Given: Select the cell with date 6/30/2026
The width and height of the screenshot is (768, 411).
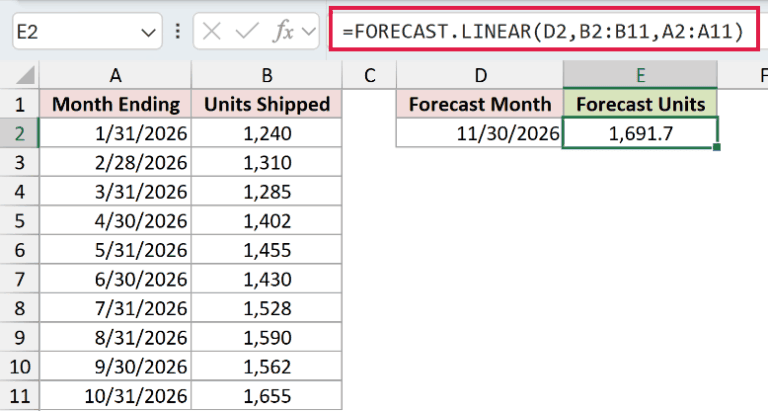Looking at the screenshot, I should click(115, 279).
